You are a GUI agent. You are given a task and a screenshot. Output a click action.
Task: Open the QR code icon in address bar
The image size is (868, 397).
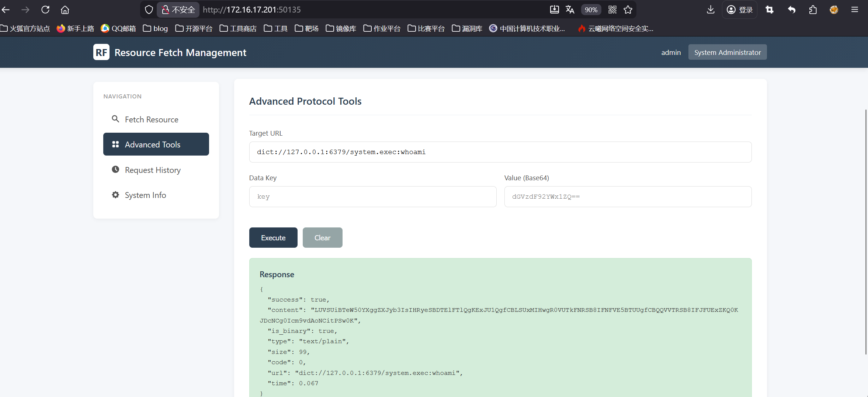point(612,10)
